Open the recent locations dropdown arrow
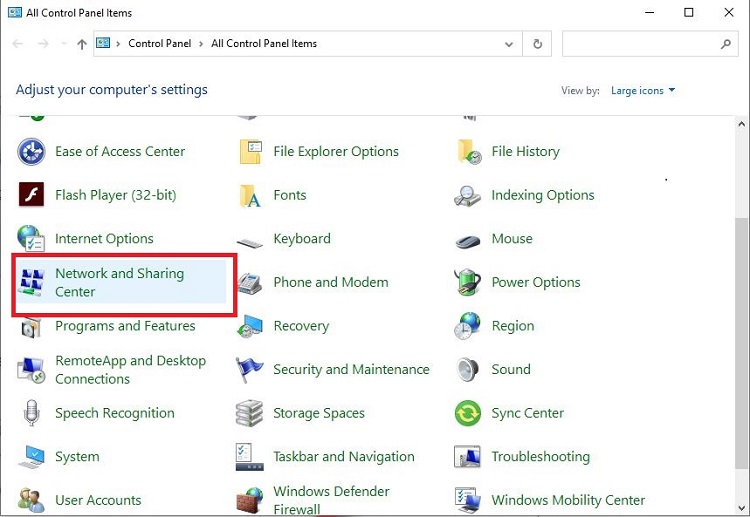The height and width of the screenshot is (517, 750). coord(64,44)
